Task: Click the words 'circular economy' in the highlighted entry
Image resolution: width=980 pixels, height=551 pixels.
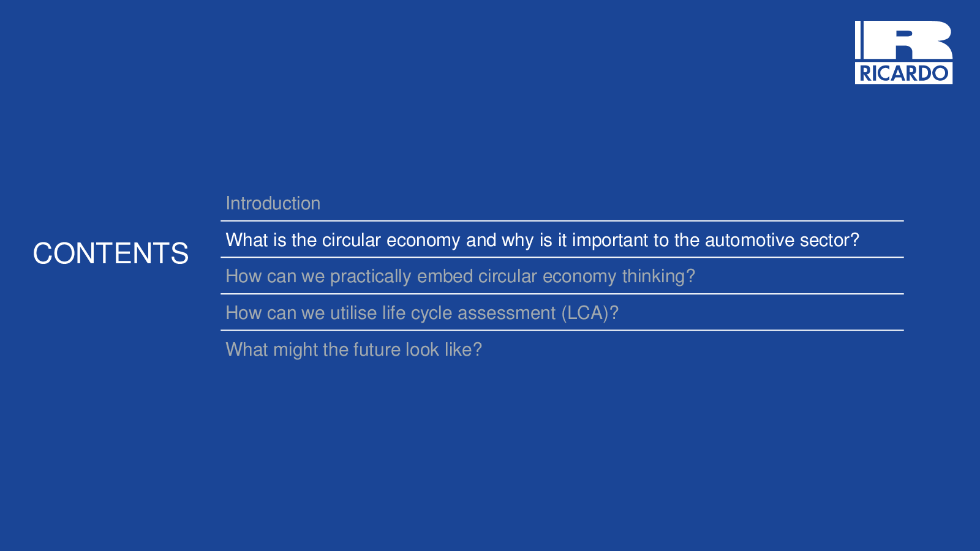Action: (x=391, y=240)
